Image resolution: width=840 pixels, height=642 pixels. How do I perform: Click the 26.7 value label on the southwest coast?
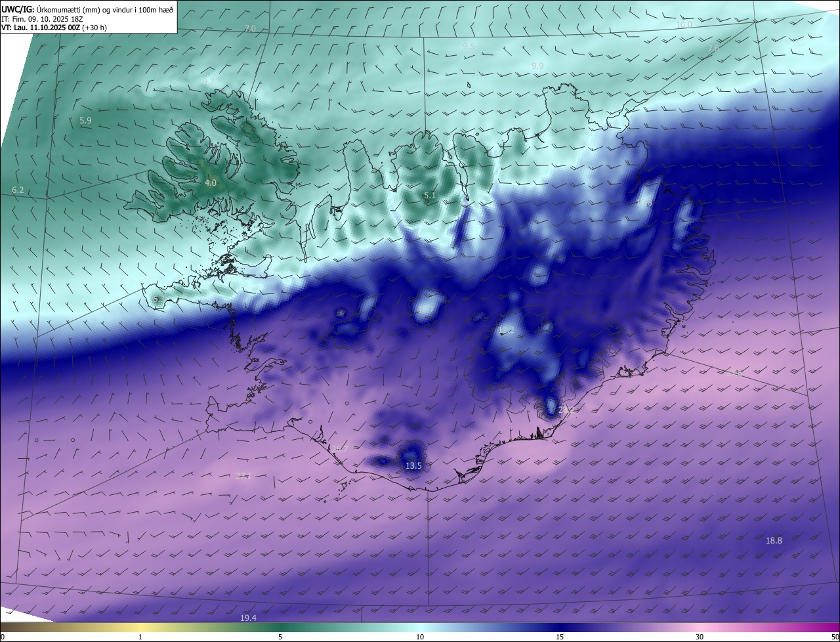coord(339,450)
